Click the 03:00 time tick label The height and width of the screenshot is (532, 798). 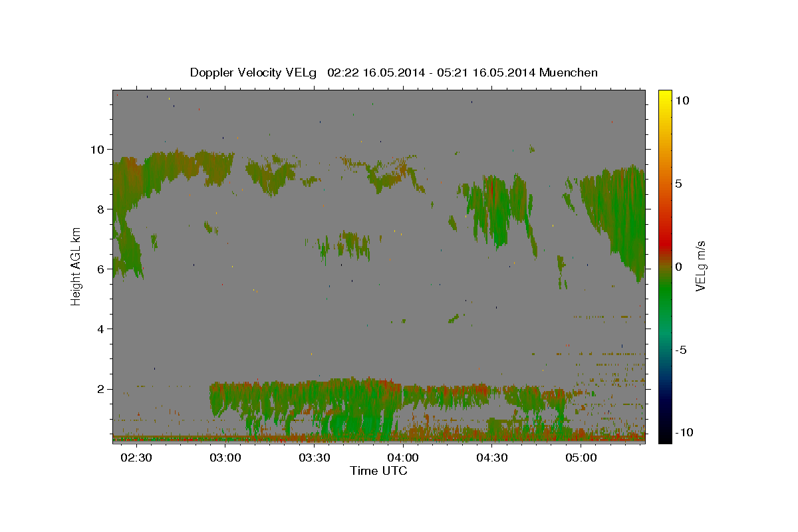pyautogui.click(x=225, y=458)
